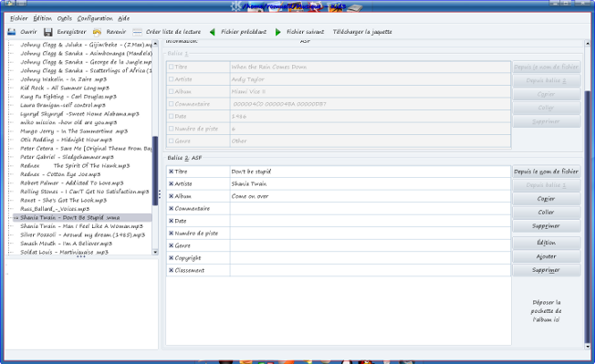Click file list scrollbar down arrow

155,252
